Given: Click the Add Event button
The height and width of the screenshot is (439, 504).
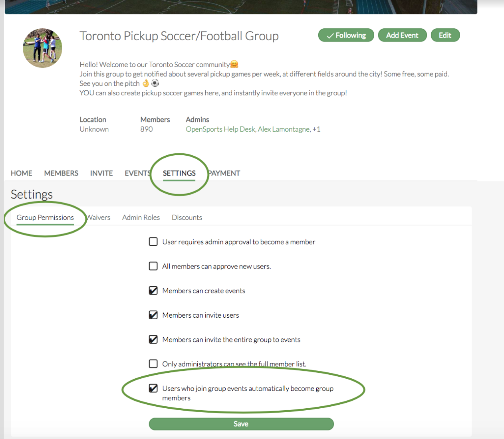Looking at the screenshot, I should (x=402, y=36).
